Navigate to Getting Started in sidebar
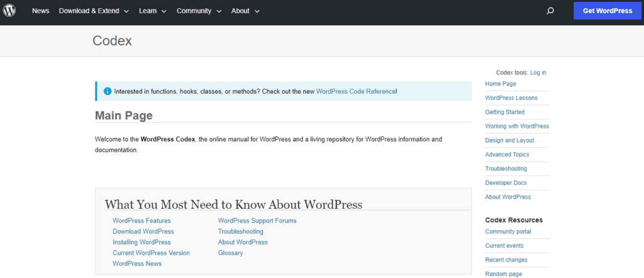Image resolution: width=644 pixels, height=278 pixels. click(504, 112)
